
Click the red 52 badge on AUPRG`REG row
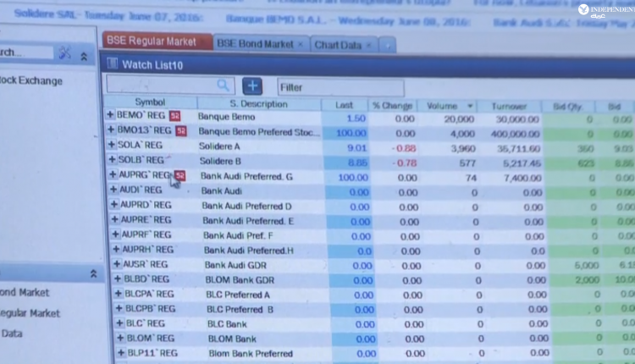point(180,175)
